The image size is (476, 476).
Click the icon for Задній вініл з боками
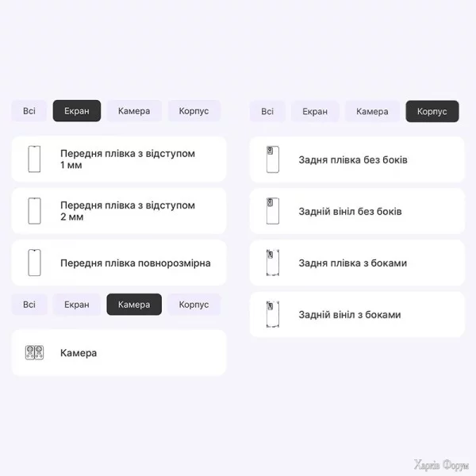pos(272,314)
